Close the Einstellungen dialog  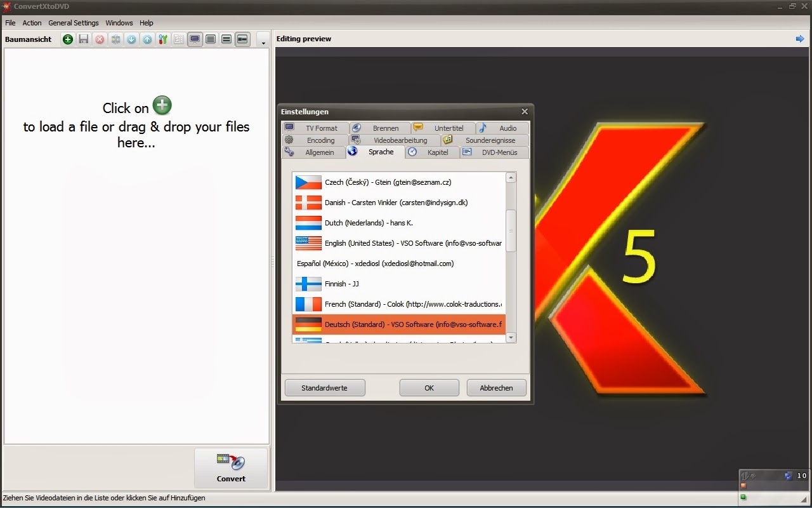(x=525, y=112)
